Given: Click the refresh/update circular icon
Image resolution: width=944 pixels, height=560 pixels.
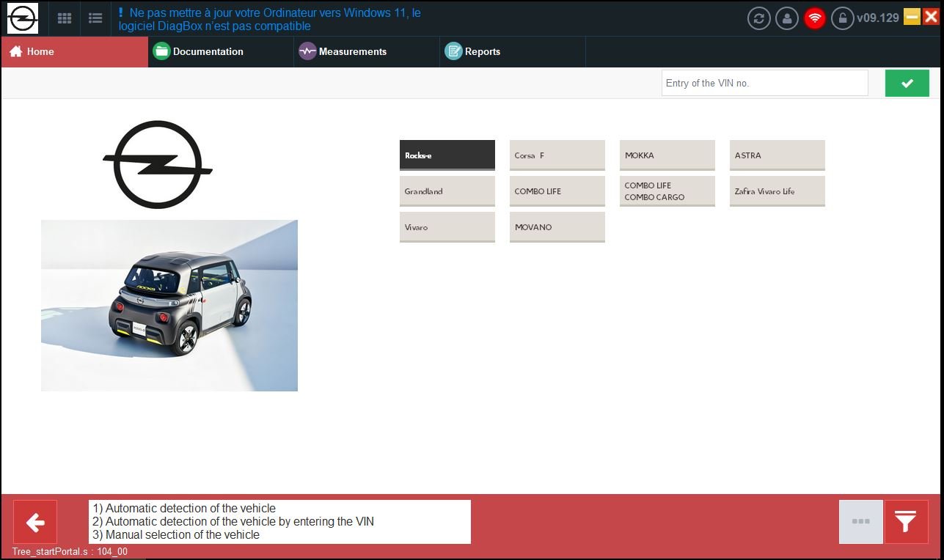Looking at the screenshot, I should pyautogui.click(x=759, y=18).
